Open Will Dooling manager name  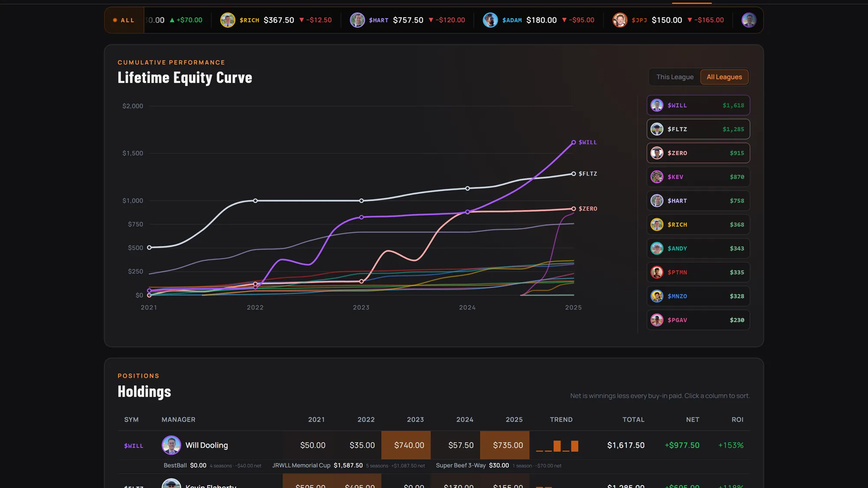pyautogui.click(x=207, y=445)
